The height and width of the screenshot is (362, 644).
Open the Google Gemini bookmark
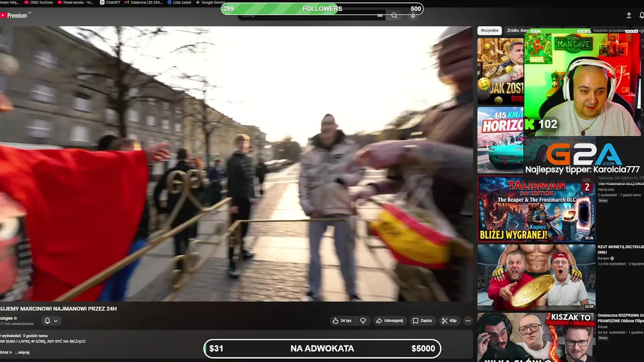coord(211,3)
